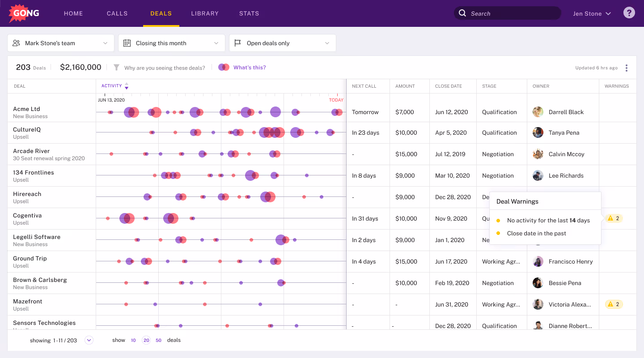
Task: Click the sort arrows on the Activity column
Action: click(127, 86)
